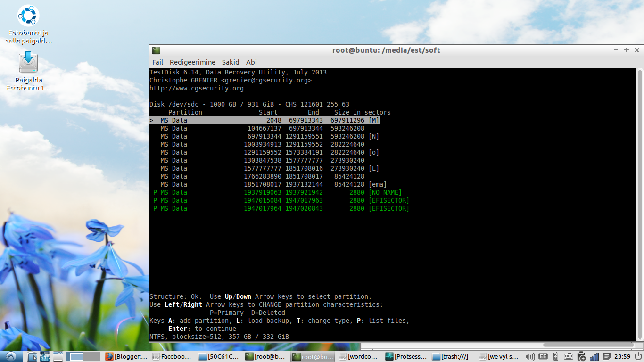The height and width of the screenshot is (362, 644).
Task: Switch to the Faceboo... text editor taskbar window
Action: point(173,356)
